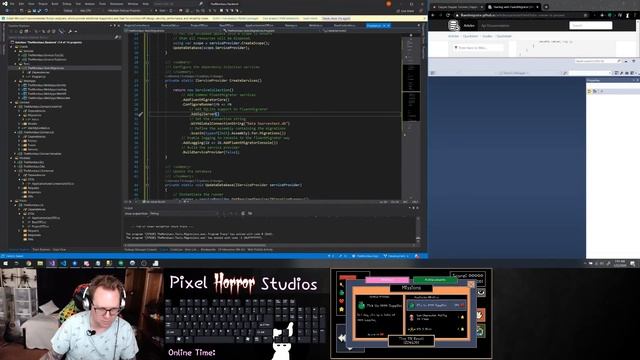
Task: Open a new browser tab
Action: coord(546,7)
